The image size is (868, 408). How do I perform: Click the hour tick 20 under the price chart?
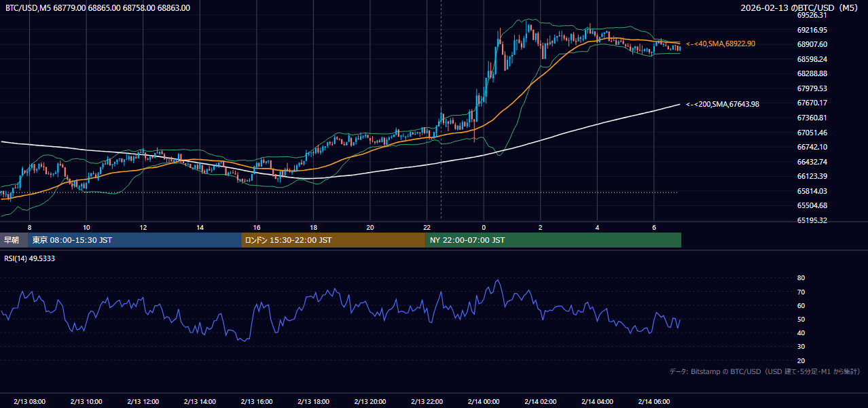pyautogui.click(x=370, y=227)
